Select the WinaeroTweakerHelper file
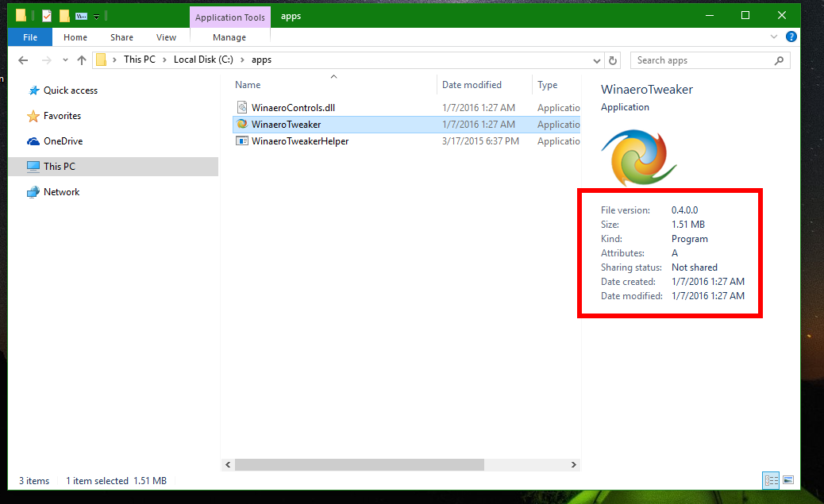The width and height of the screenshot is (824, 504). coord(302,140)
